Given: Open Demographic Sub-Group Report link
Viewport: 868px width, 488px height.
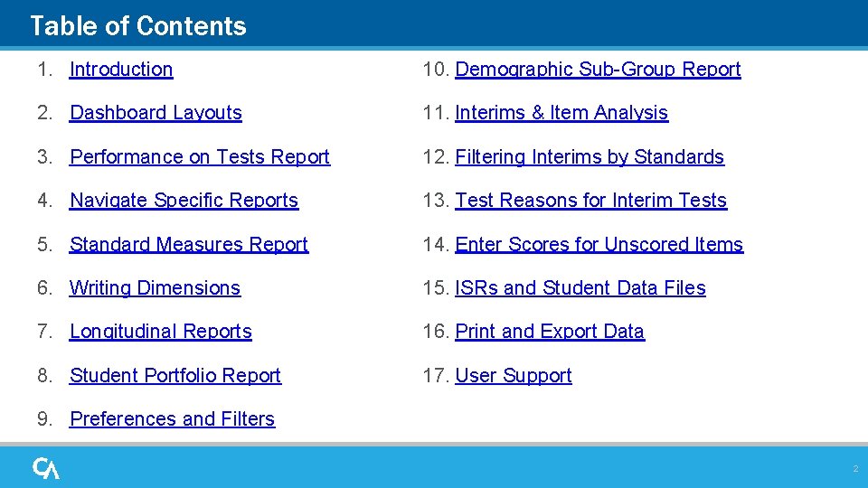Looking at the screenshot, I should tap(598, 70).
